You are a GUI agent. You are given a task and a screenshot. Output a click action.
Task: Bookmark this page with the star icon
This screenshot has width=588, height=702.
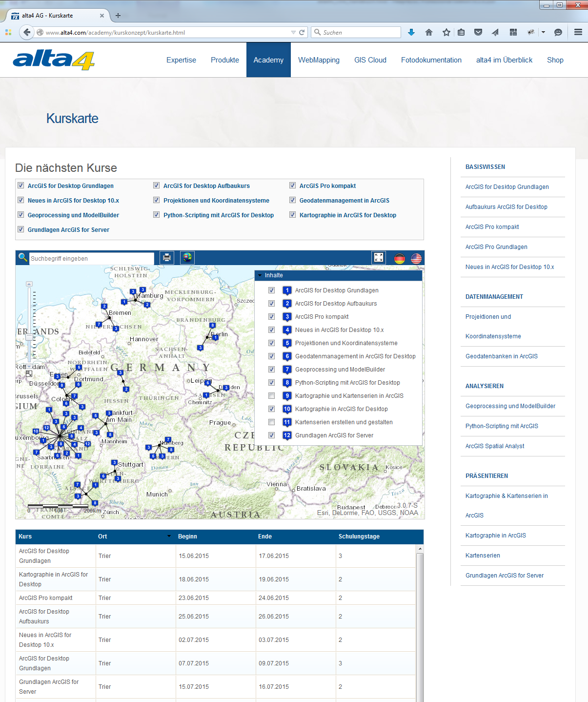(x=446, y=32)
